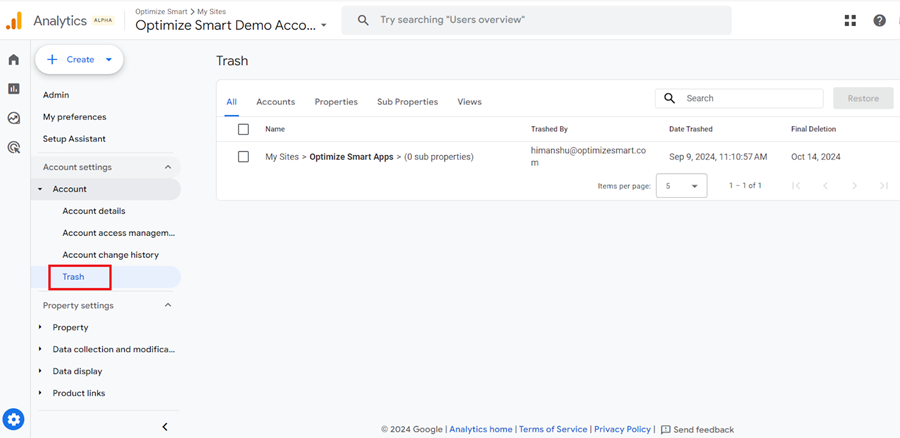900x438 pixels.
Task: Open the Home icon in left rail
Action: point(14,60)
